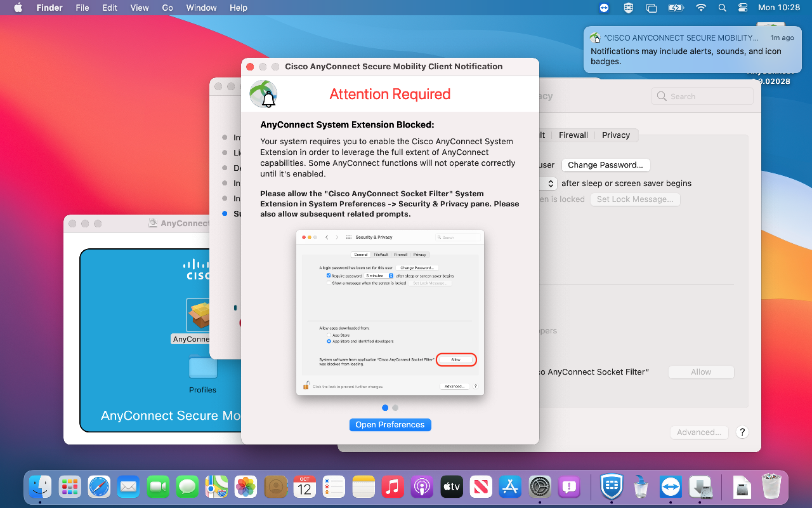
Task: Click the Set Lock Message… button
Action: pos(635,199)
